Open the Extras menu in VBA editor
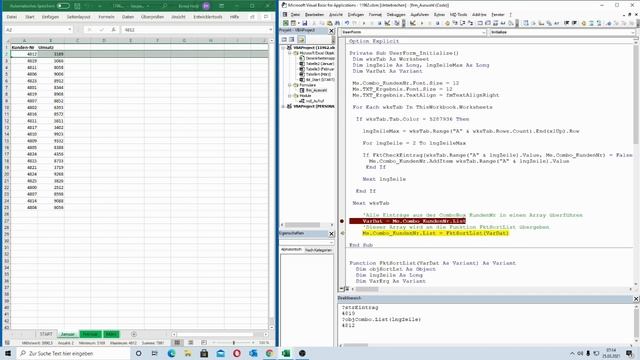 tap(439, 15)
